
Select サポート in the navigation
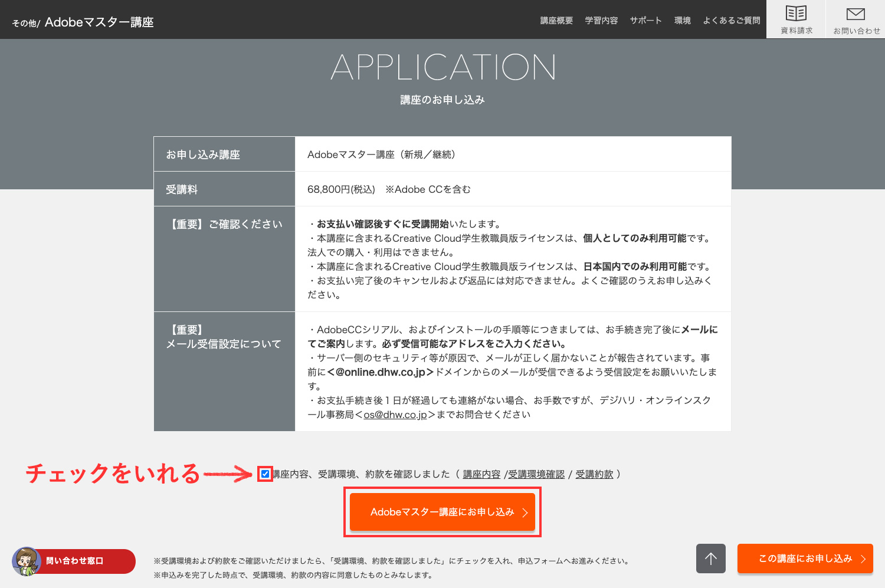coord(645,21)
